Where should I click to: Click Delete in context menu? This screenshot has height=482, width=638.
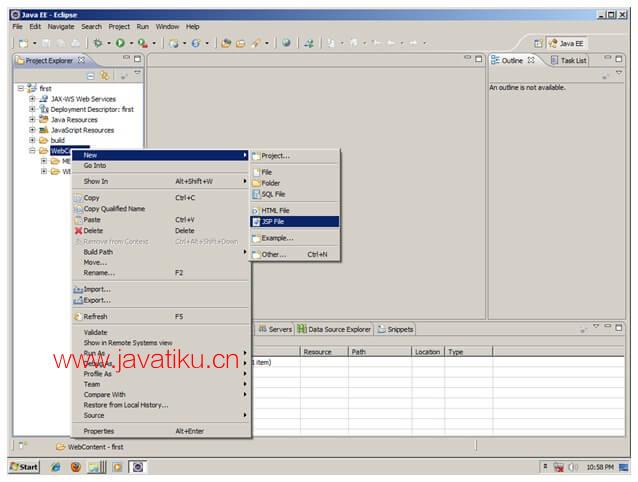click(x=160, y=231)
